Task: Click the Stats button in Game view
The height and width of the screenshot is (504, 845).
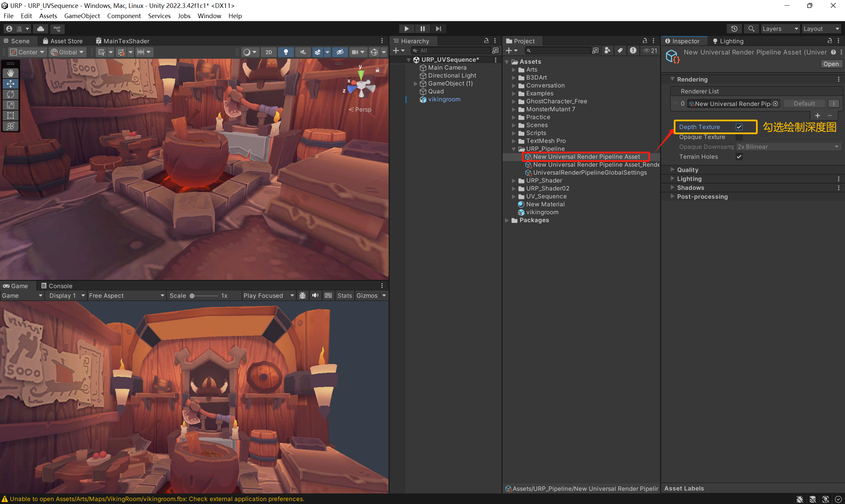Action: [344, 295]
